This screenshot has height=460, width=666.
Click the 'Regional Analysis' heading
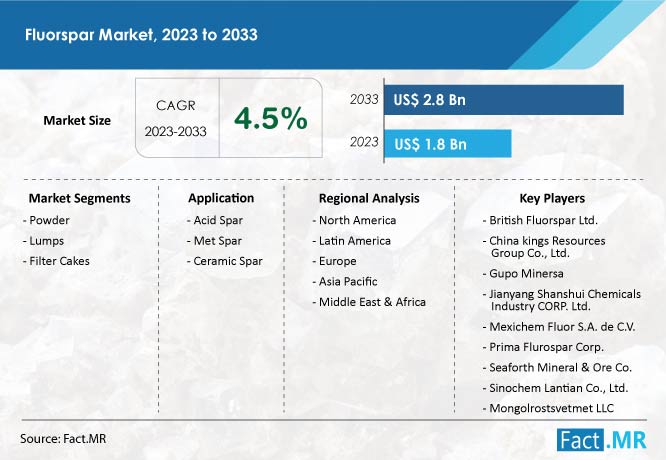[x=369, y=198]
